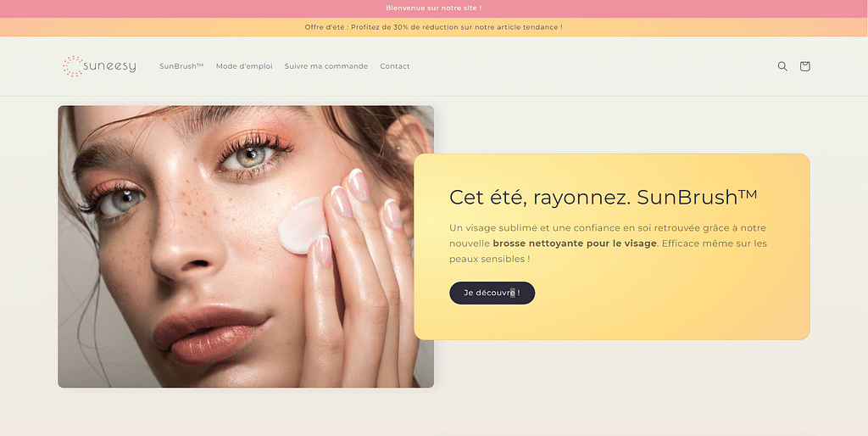The width and height of the screenshot is (868, 436).
Task: Open the shopping cart icon
Action: [804, 66]
